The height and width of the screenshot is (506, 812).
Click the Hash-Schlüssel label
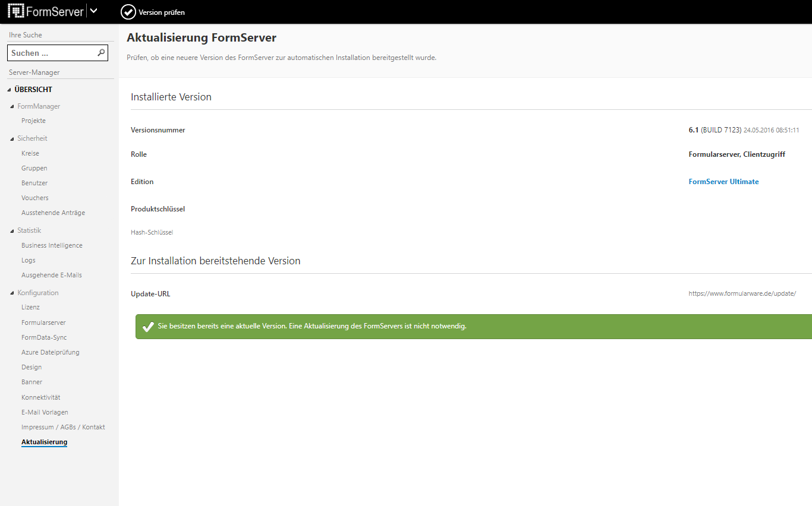[x=152, y=232]
